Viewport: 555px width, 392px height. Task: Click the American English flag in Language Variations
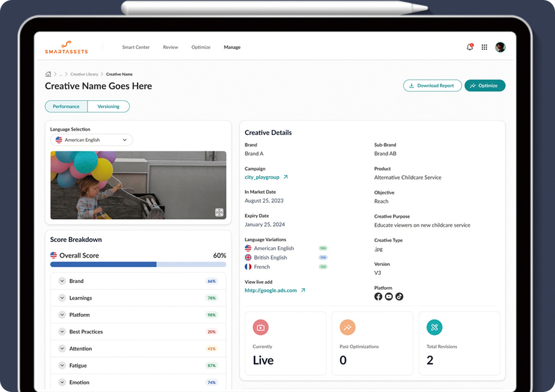click(x=248, y=249)
